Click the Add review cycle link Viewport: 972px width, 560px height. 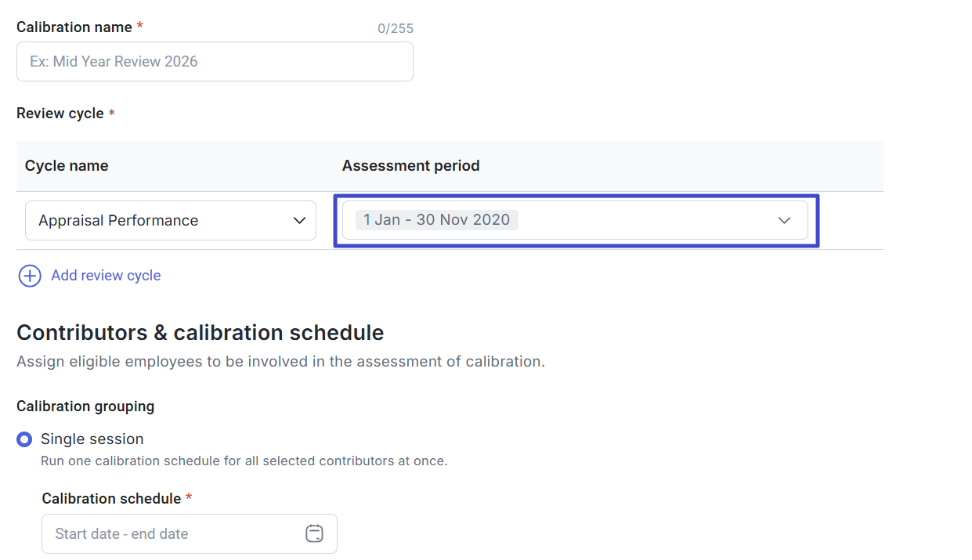click(106, 276)
